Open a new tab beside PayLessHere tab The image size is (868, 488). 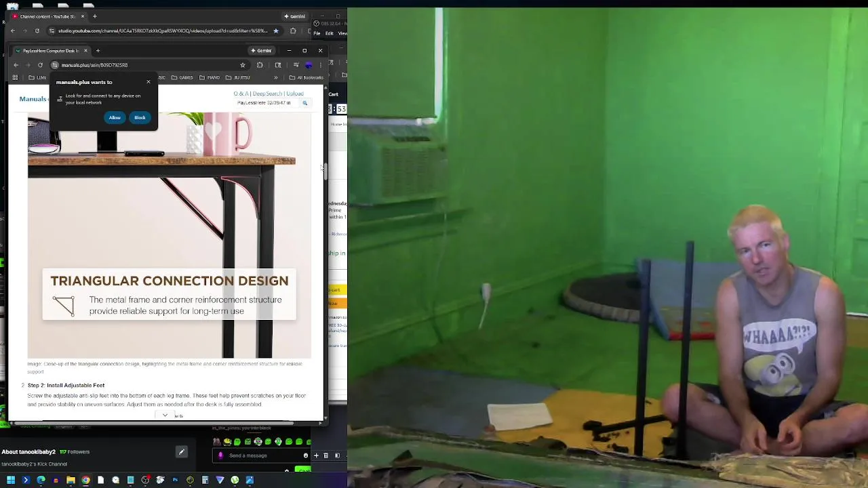point(98,51)
